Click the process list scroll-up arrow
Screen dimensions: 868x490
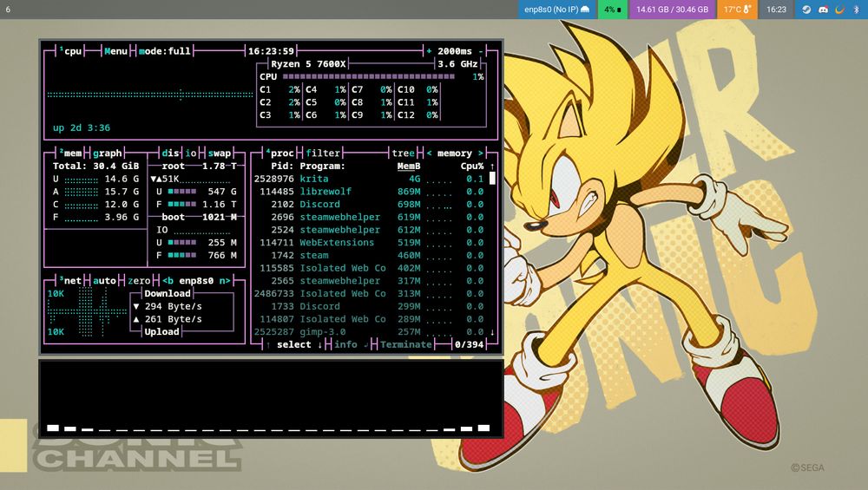(x=492, y=166)
